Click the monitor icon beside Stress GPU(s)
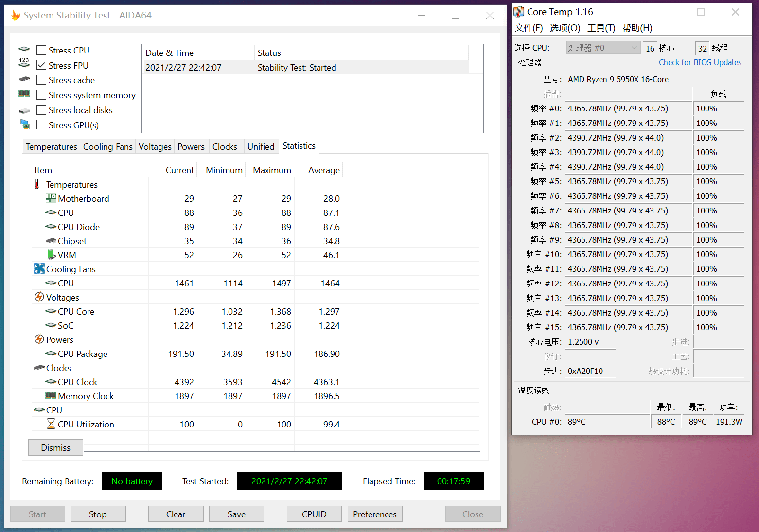Image resolution: width=759 pixels, height=532 pixels. 25,124
